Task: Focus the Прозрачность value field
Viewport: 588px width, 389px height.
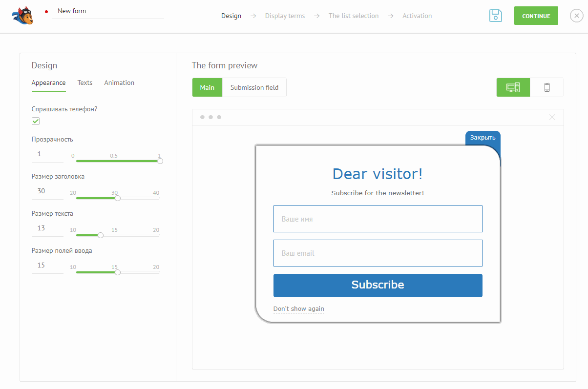Action: coord(48,154)
